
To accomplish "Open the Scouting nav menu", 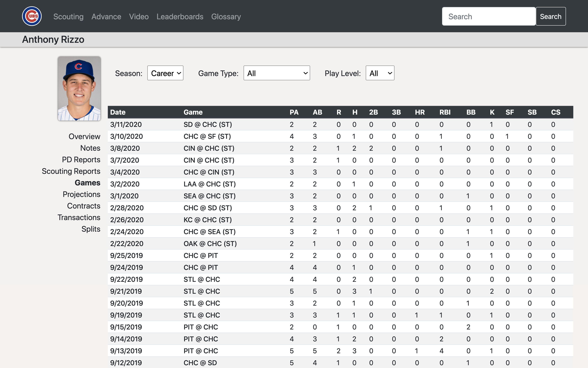I will [68, 16].
